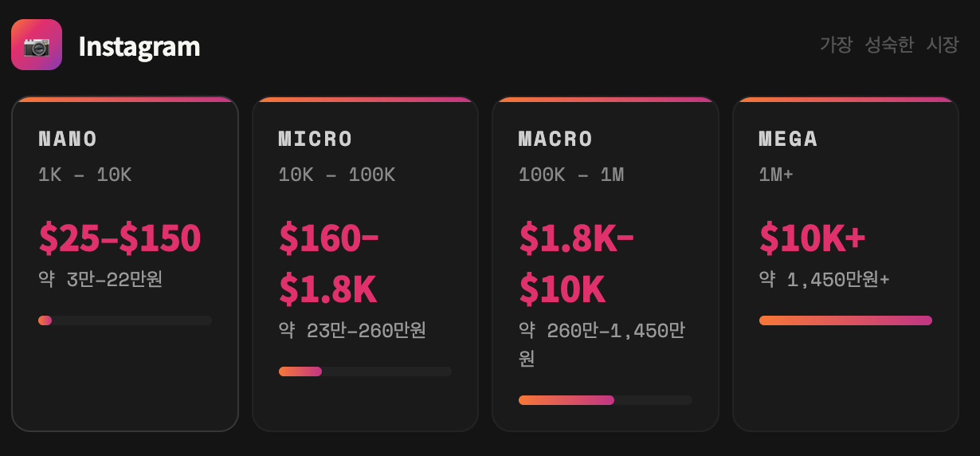Click the '약 1,450만원+' won estimate
Screen dimensions: 980x456
click(825, 280)
